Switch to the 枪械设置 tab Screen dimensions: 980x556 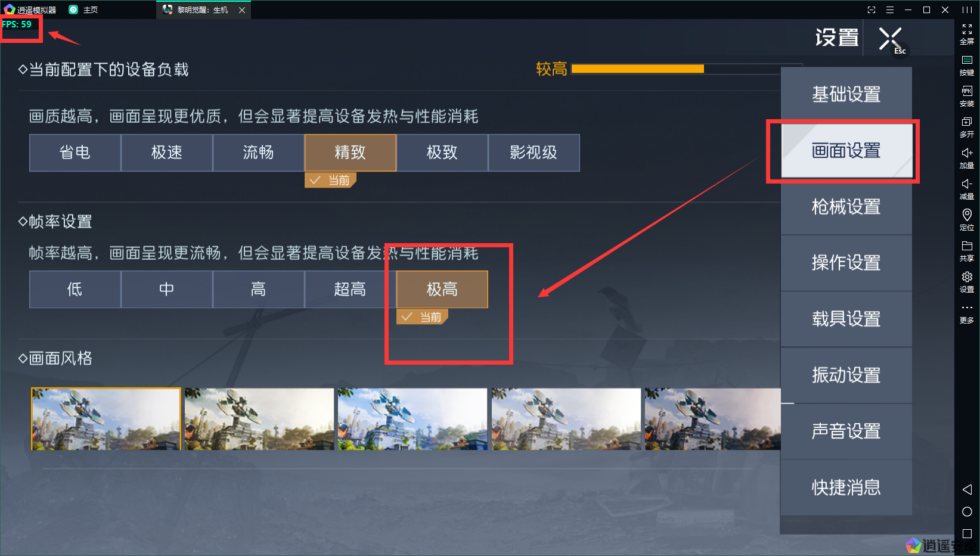846,207
